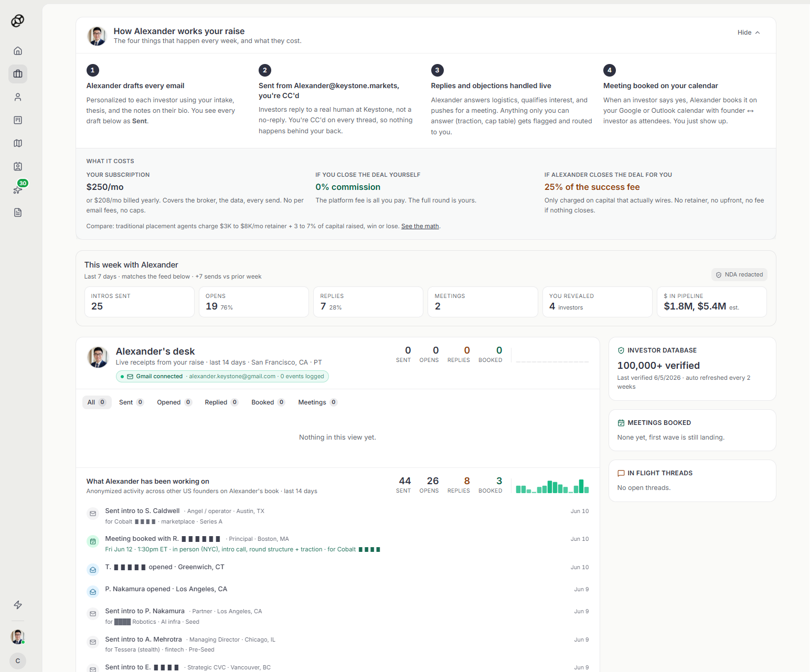Click the alexander.keystone@gmail.com address

(x=232, y=376)
